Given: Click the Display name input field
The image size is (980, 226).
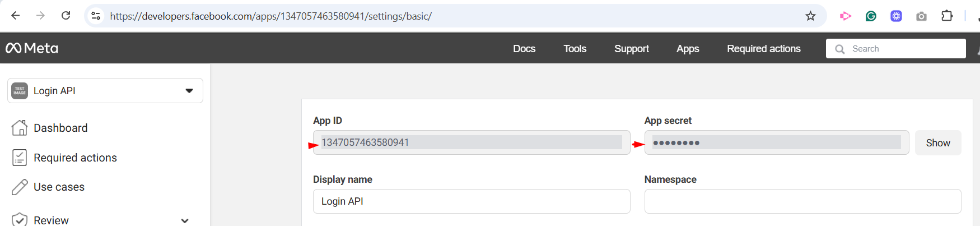Looking at the screenshot, I should (x=472, y=201).
